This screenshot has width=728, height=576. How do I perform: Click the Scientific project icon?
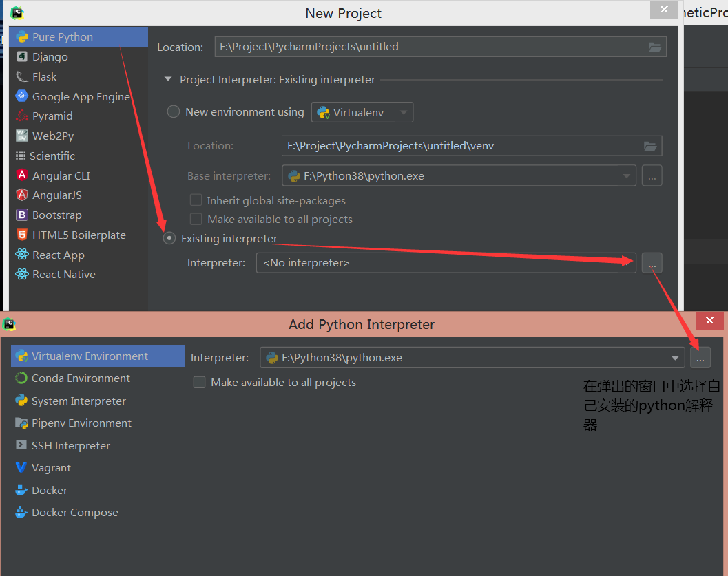point(21,156)
